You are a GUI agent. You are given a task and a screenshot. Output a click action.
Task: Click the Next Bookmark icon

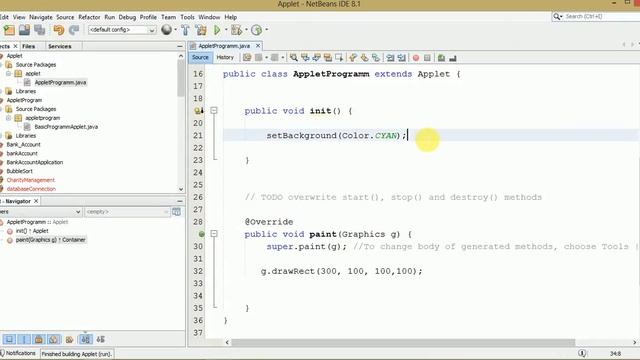click(x=364, y=58)
